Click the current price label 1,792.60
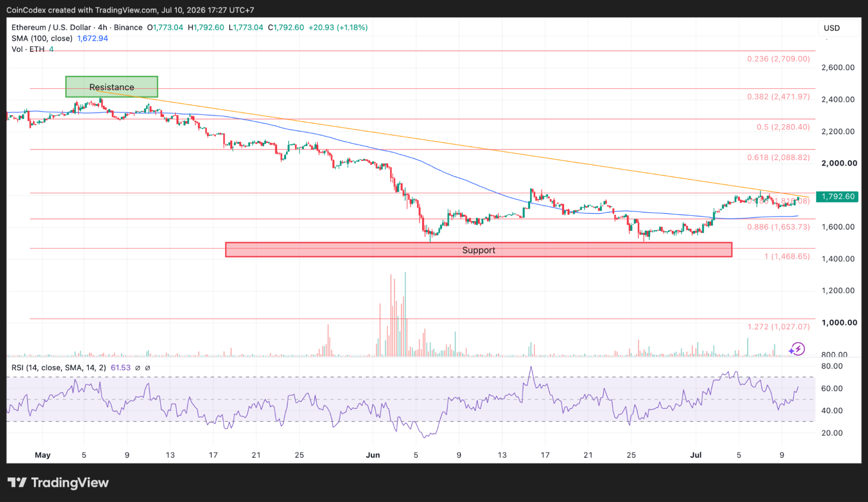Image resolution: width=868 pixels, height=502 pixels. 838,197
